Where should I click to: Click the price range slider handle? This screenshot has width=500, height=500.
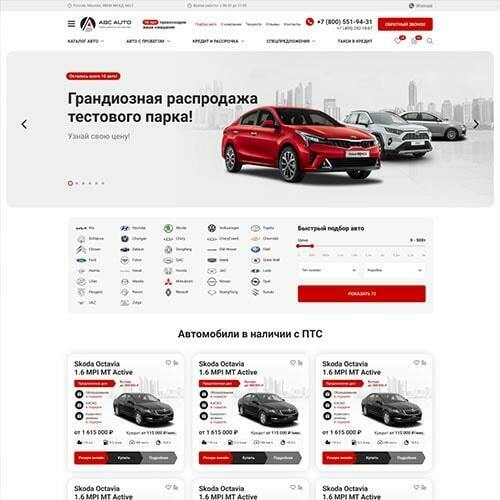point(312,246)
